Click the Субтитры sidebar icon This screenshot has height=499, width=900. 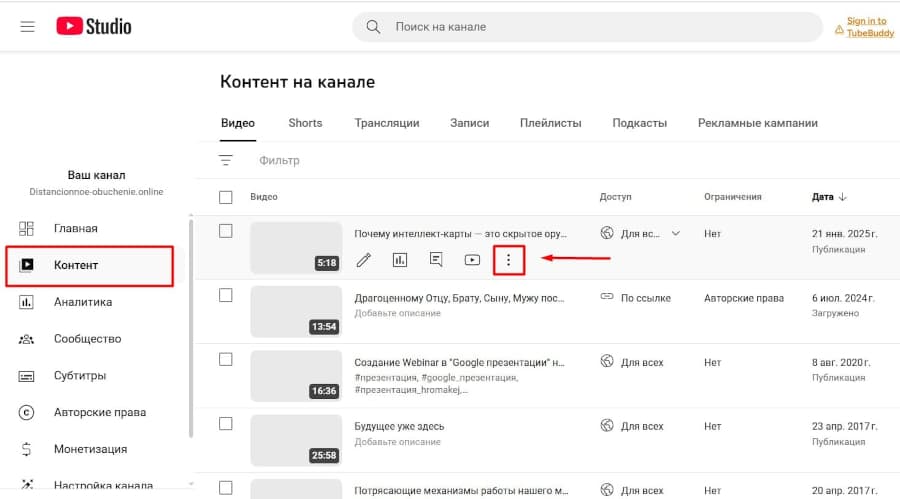pos(26,376)
